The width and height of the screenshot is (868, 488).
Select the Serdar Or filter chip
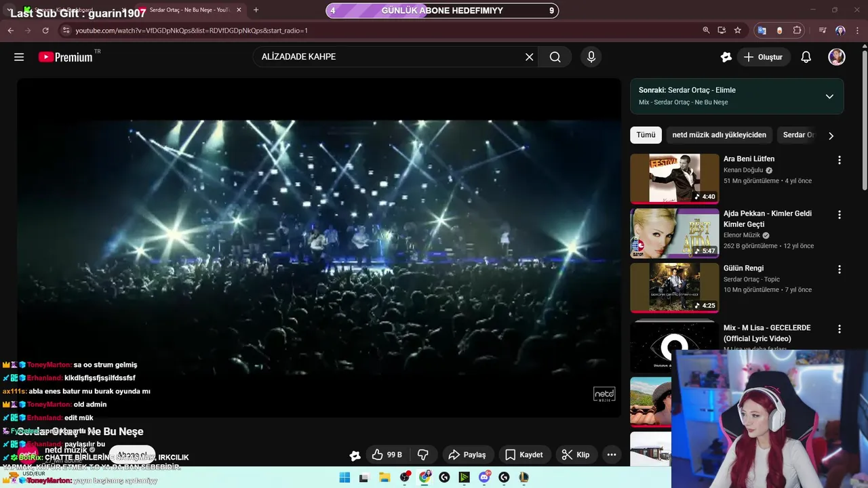(x=798, y=135)
